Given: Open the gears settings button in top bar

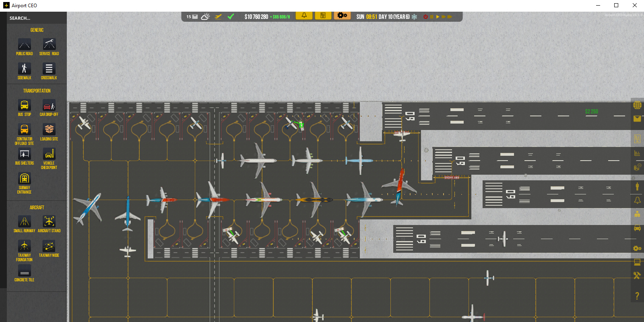Looking at the screenshot, I should coord(342,16).
